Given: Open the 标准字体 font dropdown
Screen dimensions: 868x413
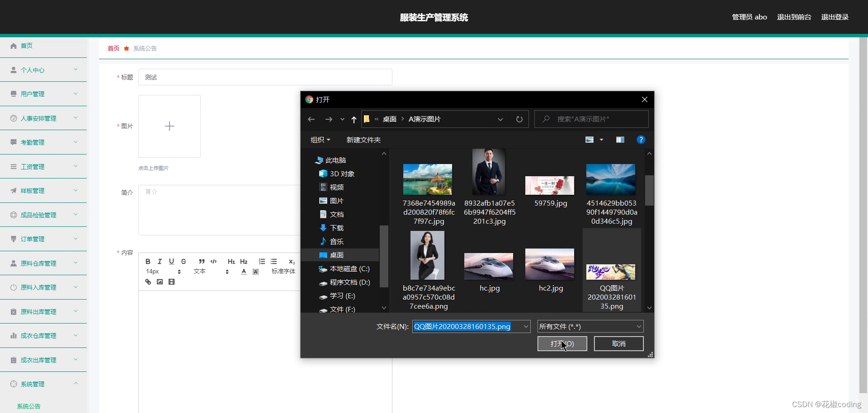Looking at the screenshot, I should click(x=283, y=272).
